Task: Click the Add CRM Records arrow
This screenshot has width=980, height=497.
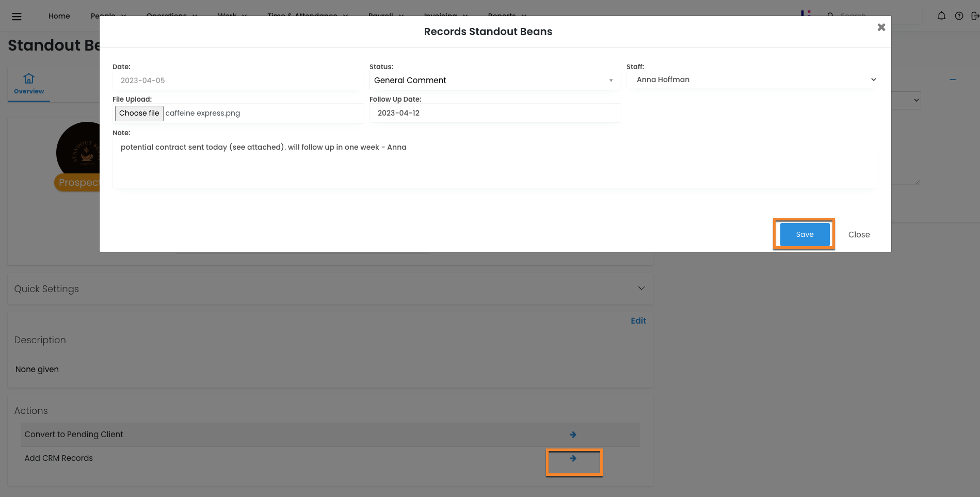Action: click(x=573, y=458)
